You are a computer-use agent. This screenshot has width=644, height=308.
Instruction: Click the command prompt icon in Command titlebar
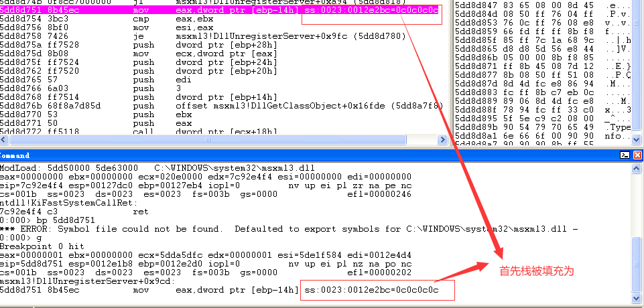[625, 155]
